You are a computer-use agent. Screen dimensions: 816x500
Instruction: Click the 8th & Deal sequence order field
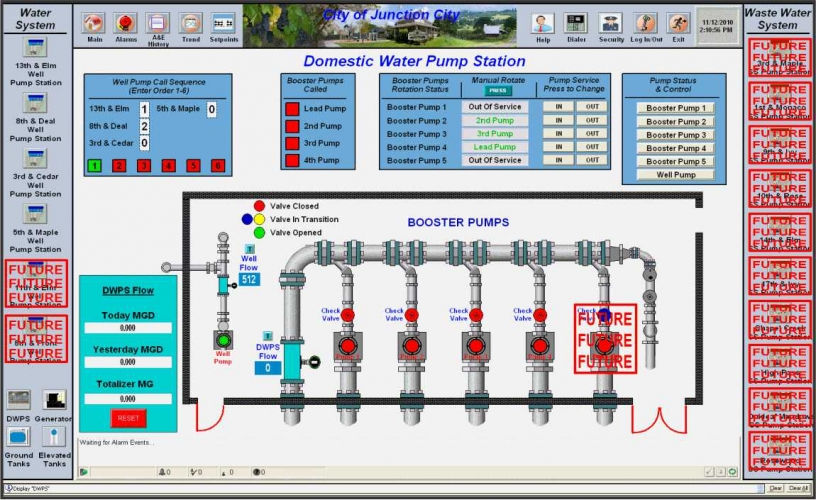click(144, 126)
